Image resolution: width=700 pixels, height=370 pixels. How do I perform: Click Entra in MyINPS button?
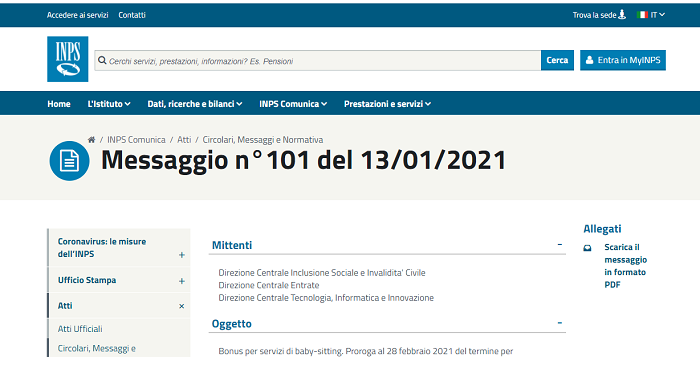(623, 60)
